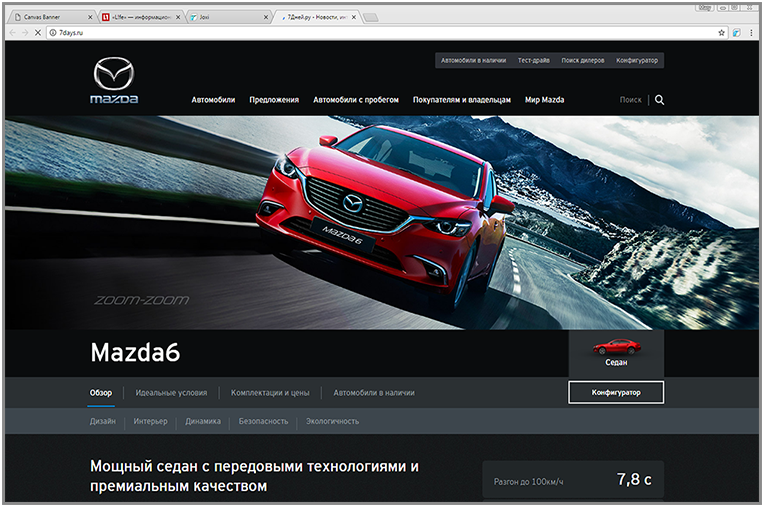Open Конфигуратор link in top bar

(x=637, y=60)
